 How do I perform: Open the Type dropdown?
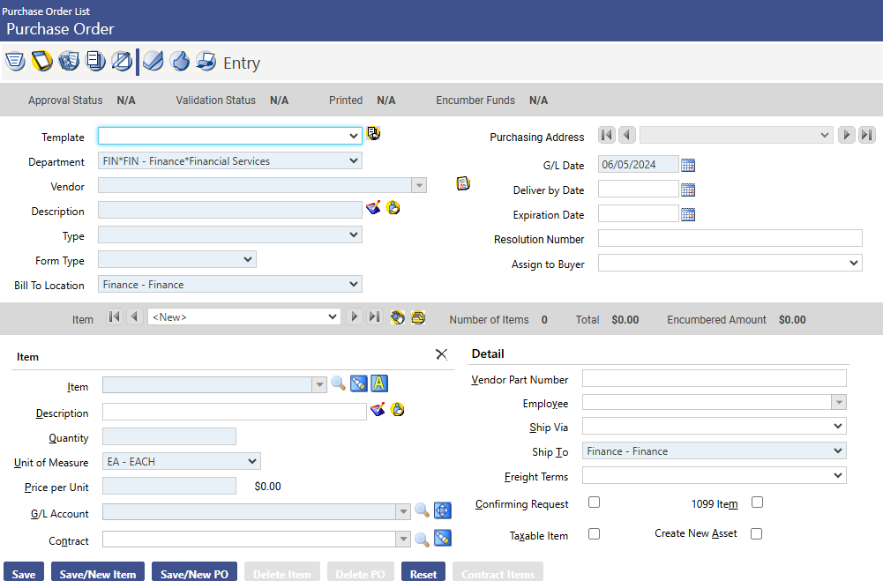pos(229,234)
